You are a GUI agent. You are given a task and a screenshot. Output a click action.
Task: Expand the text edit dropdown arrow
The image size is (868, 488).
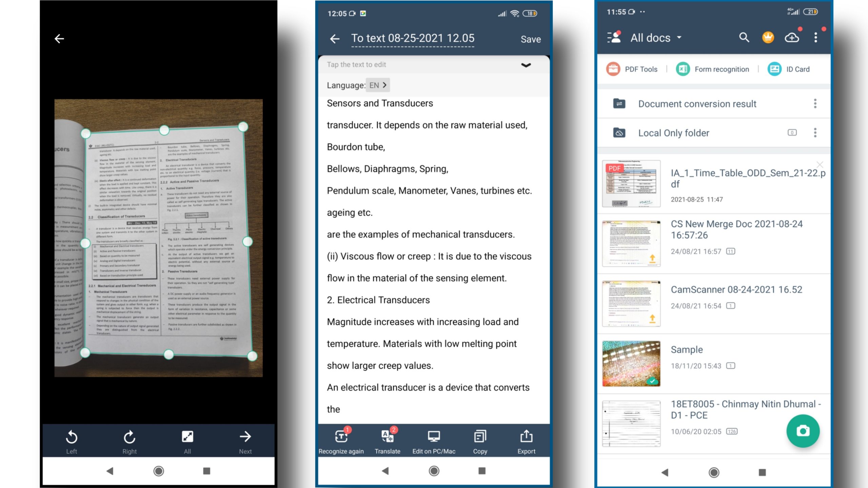[x=526, y=64]
